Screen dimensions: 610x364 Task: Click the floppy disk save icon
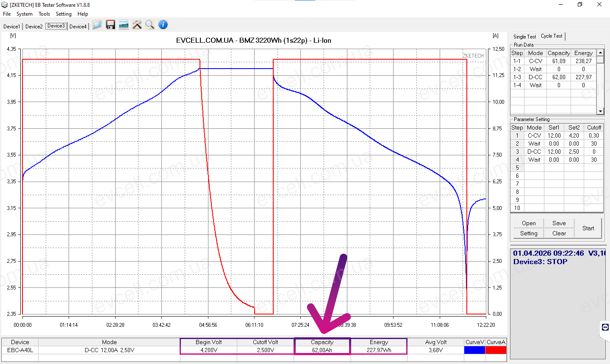[x=111, y=25]
